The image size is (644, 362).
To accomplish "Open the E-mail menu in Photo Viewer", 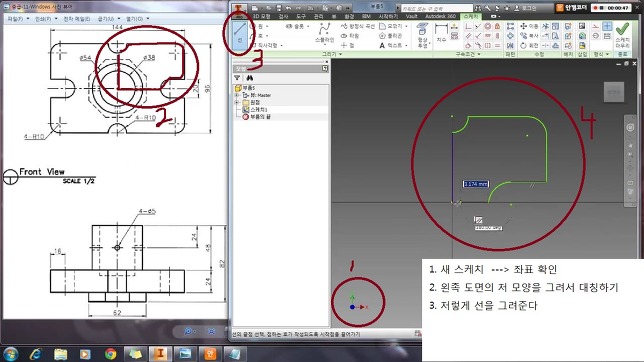I will tap(76, 19).
